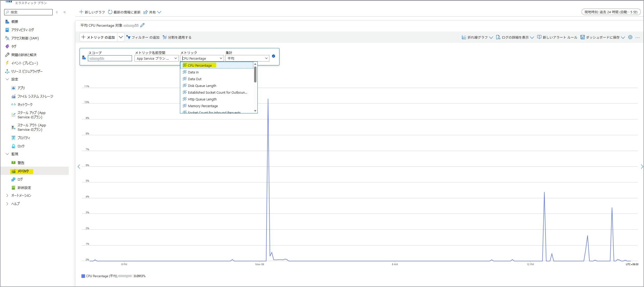Click the time range 過去 24 時間 button

611,12
